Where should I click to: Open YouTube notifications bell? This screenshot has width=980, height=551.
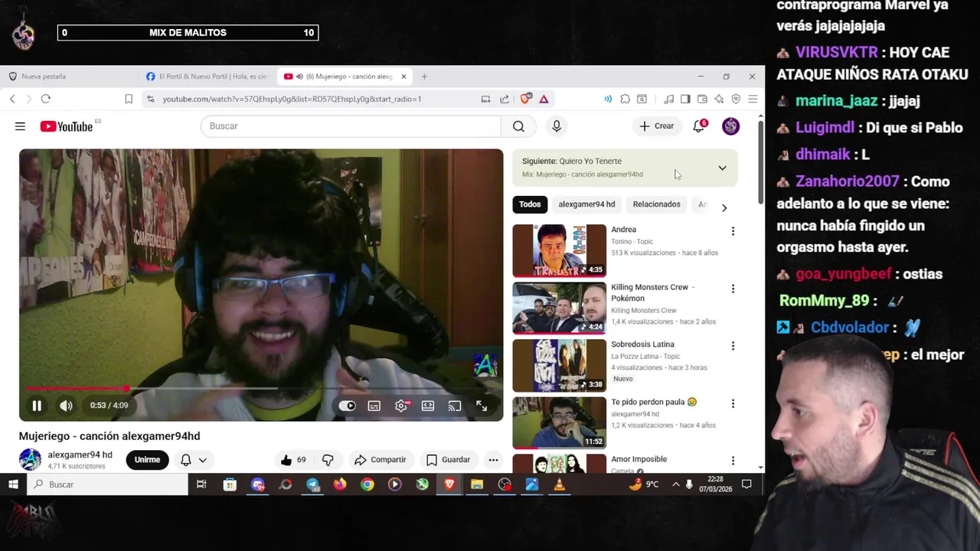click(x=699, y=126)
